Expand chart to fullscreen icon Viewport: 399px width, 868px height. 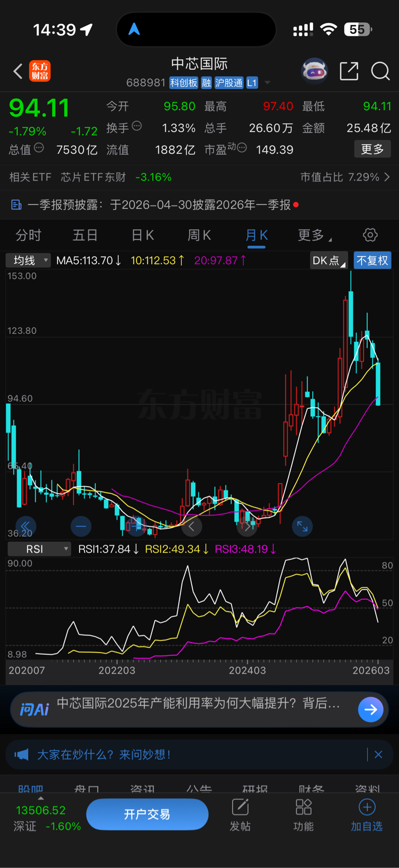pyautogui.click(x=302, y=526)
